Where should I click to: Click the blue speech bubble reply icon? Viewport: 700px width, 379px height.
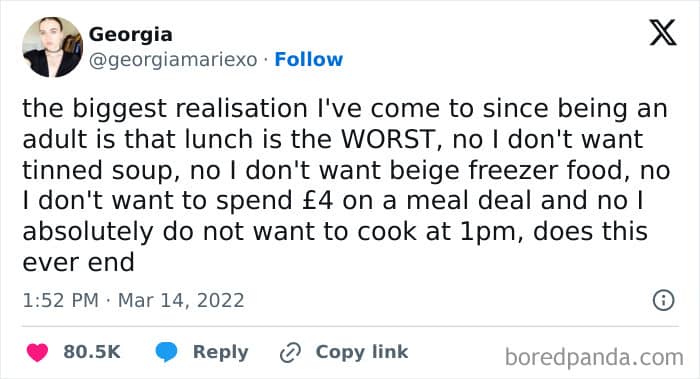pos(166,352)
